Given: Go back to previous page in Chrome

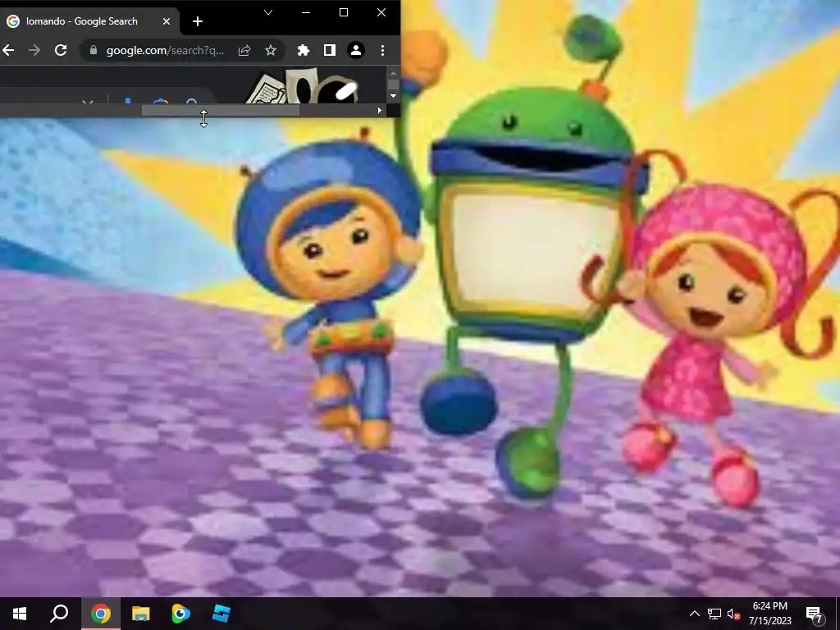Looking at the screenshot, I should [x=8, y=50].
